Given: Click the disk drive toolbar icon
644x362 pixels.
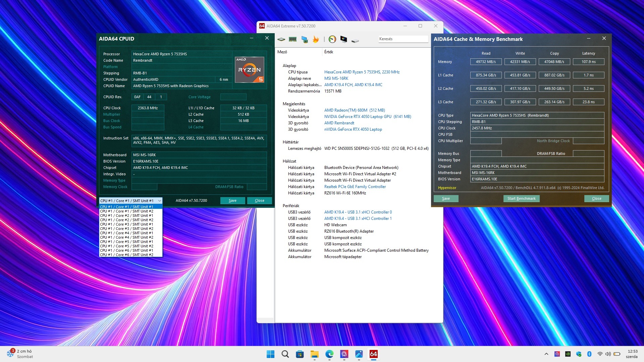Looking at the screenshot, I should point(355,40).
